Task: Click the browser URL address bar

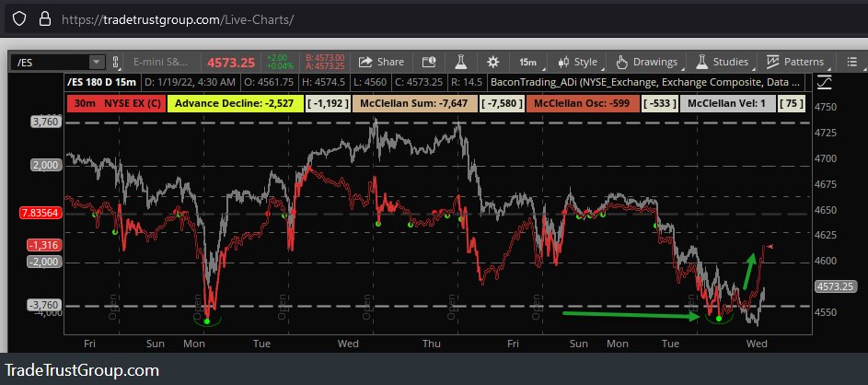Action: pyautogui.click(x=434, y=19)
